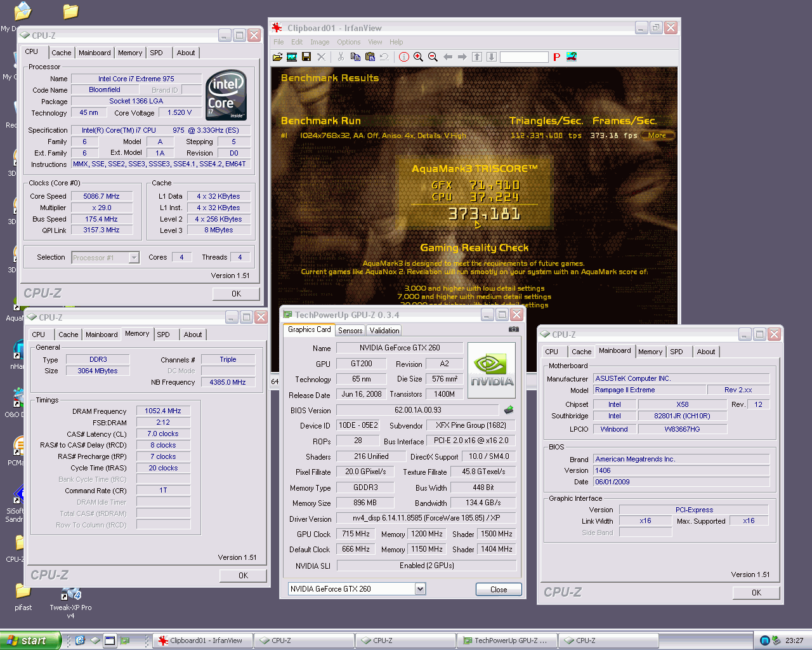Click the NVIDIA GeForce GTX 260 name field

[400, 348]
